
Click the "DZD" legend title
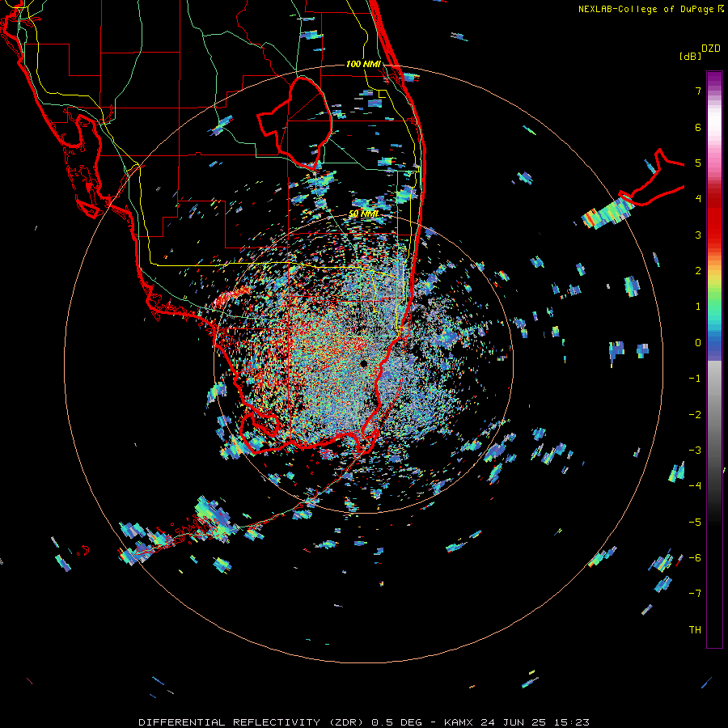point(711,49)
